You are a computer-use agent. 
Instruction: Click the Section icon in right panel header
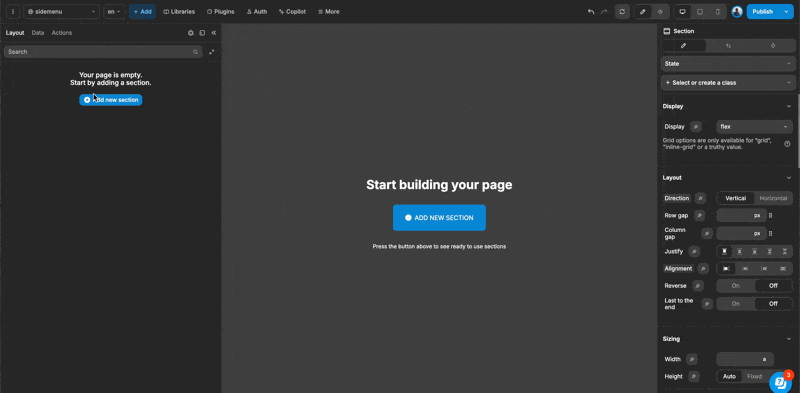[x=666, y=31]
